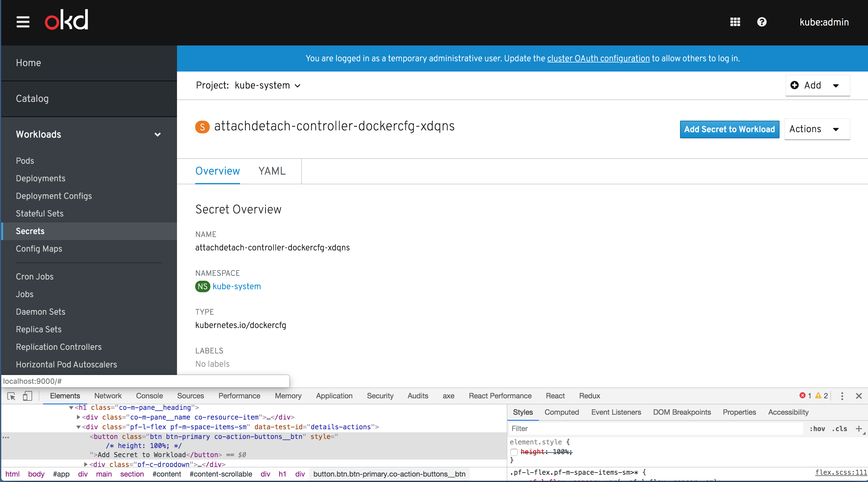The height and width of the screenshot is (482, 868).
Task: Switch to the YAML tab
Action: click(272, 171)
